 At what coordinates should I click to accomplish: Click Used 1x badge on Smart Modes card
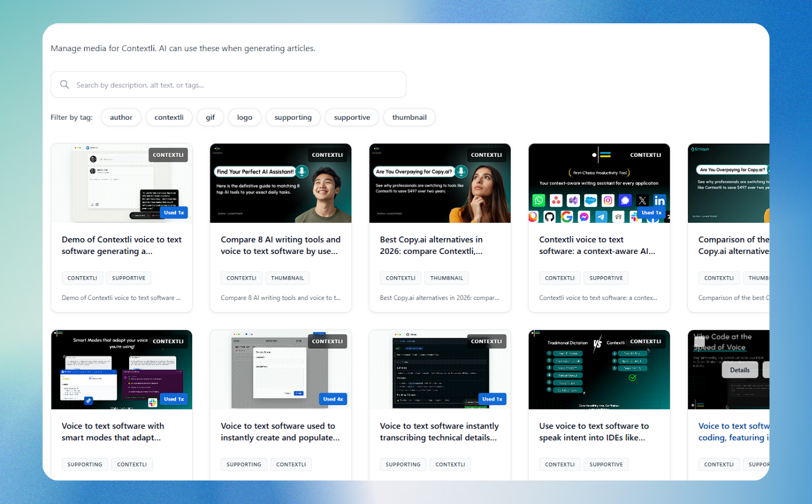coord(174,399)
